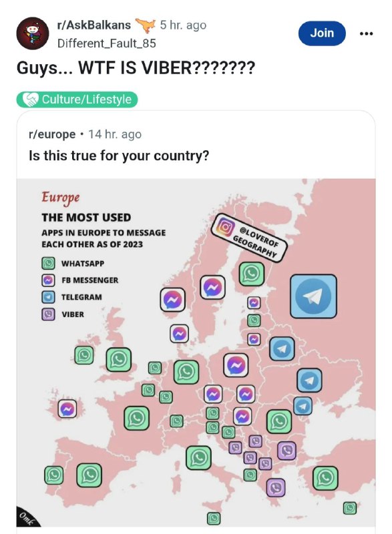Click the WhatsApp icon over Turkey
This screenshot has height=534, width=392.
(x=325, y=479)
